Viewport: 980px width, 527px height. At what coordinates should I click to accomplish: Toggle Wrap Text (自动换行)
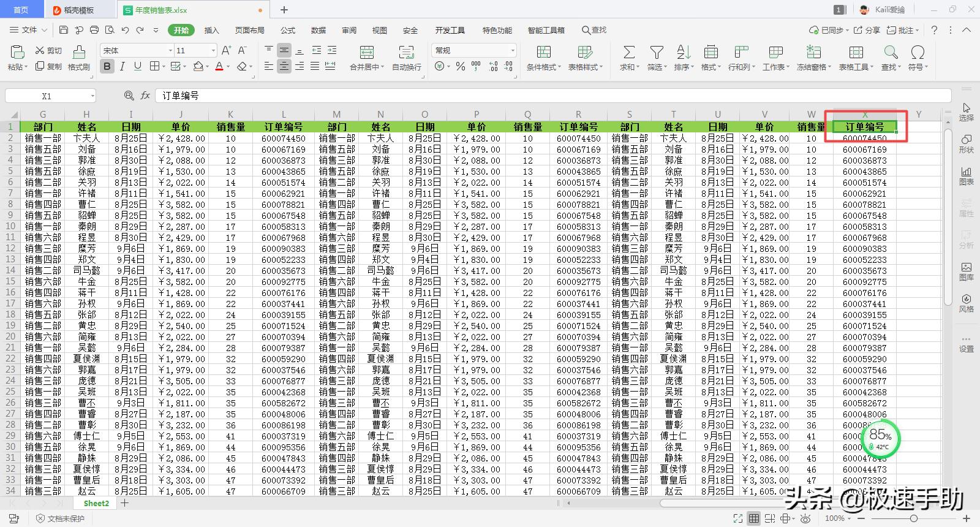tap(407, 58)
